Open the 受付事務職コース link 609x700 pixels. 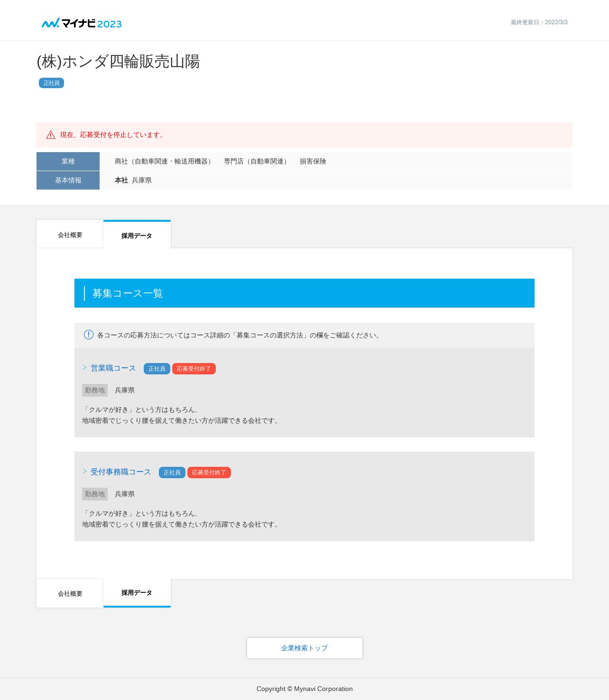point(120,472)
